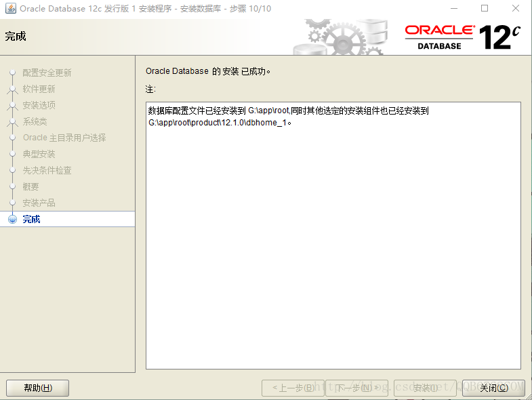Select the 安装产品 step

point(39,203)
